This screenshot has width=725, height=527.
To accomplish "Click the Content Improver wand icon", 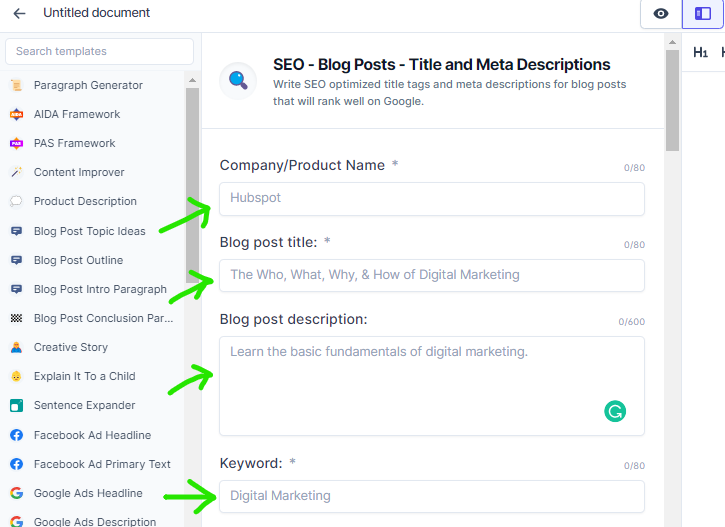I will (16, 172).
